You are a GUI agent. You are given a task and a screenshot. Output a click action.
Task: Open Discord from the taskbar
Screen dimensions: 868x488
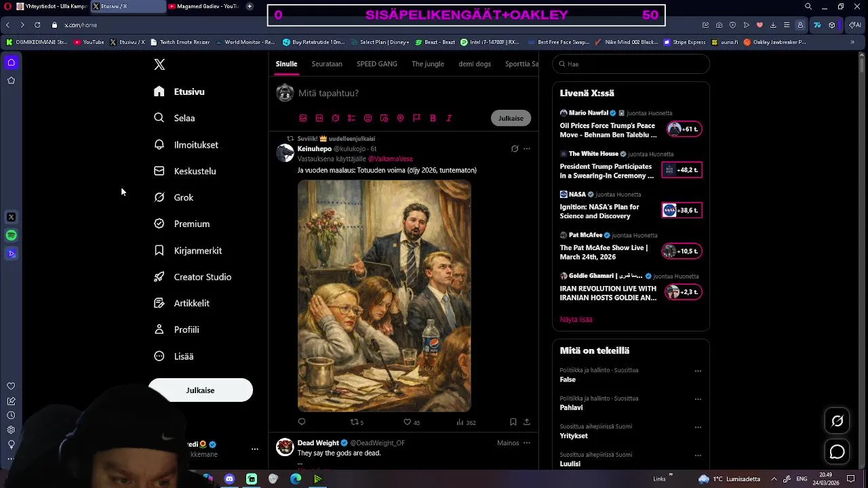pos(229,479)
